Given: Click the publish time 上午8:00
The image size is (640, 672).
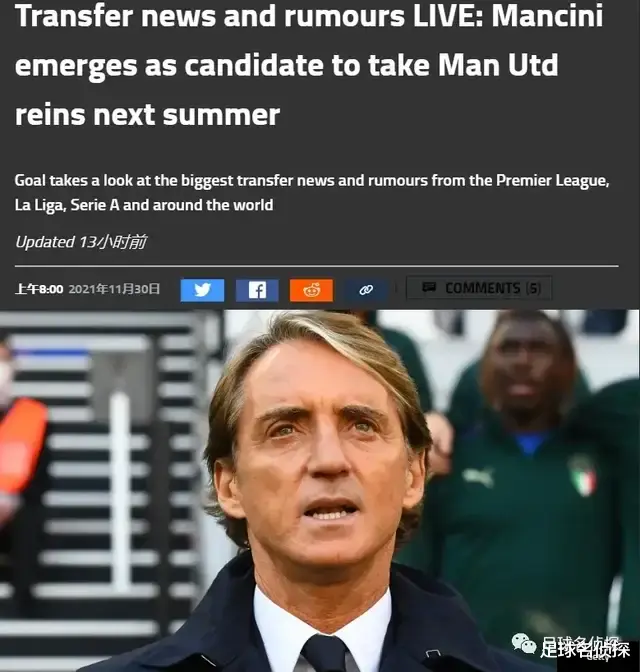Looking at the screenshot, I should [39, 289].
